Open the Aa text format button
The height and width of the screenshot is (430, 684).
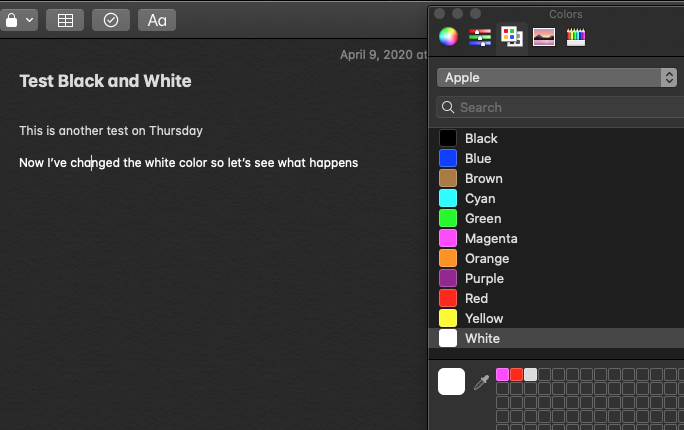tap(157, 20)
